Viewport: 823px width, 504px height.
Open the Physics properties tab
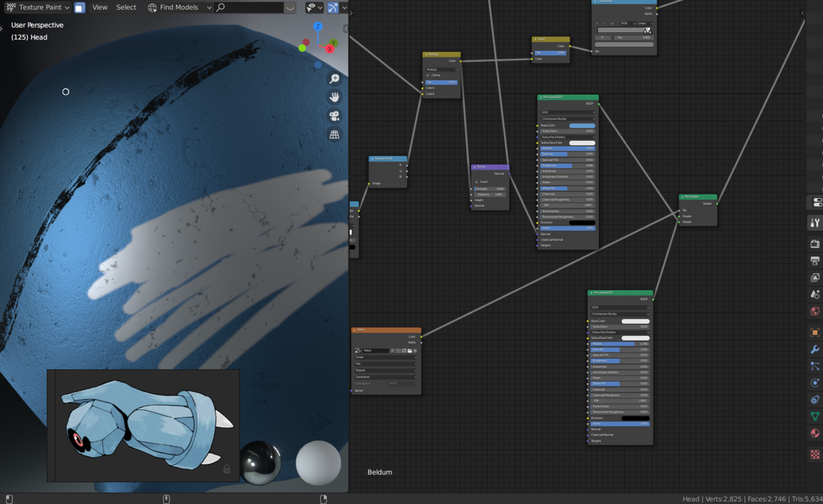coord(815,383)
